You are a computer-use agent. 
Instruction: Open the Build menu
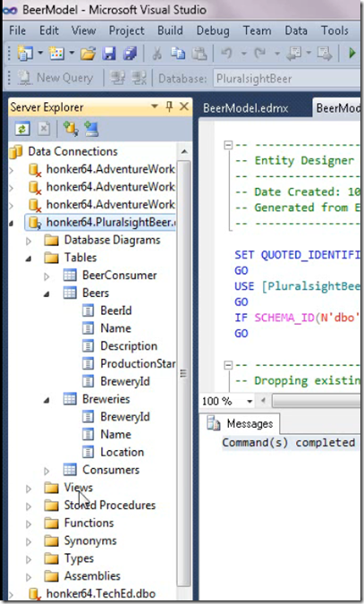170,30
